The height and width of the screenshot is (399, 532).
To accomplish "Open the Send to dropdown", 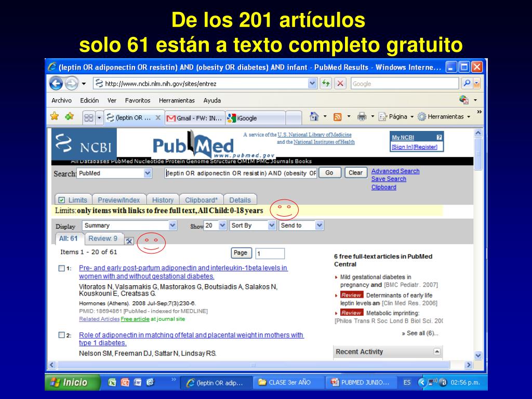I will [x=319, y=225].
